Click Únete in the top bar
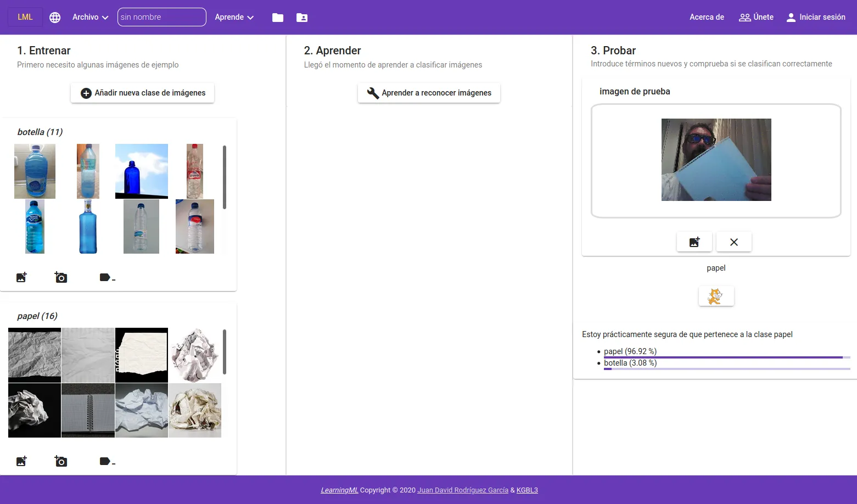This screenshot has width=857, height=504. click(756, 17)
